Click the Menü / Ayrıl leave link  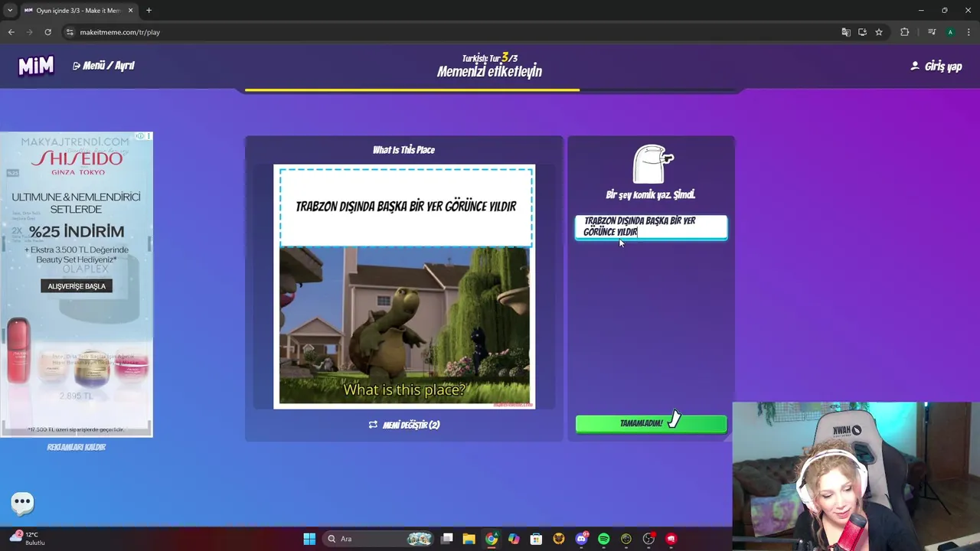pos(103,66)
